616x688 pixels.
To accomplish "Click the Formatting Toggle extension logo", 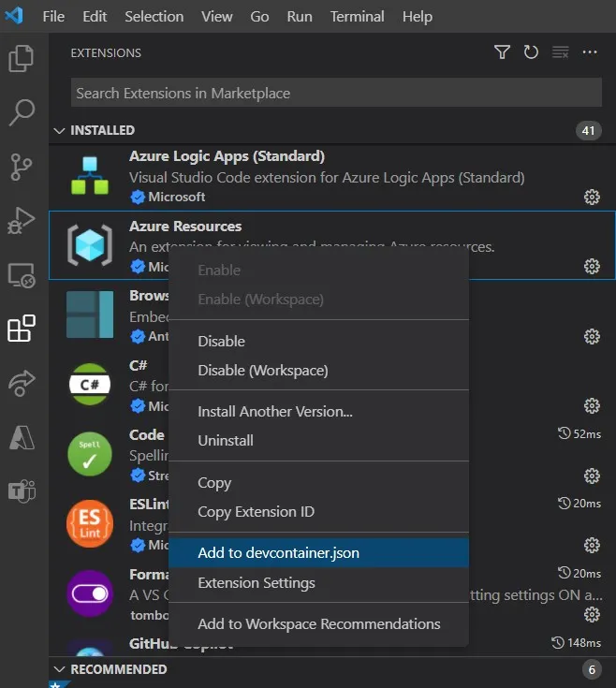I will pyautogui.click(x=90, y=593).
